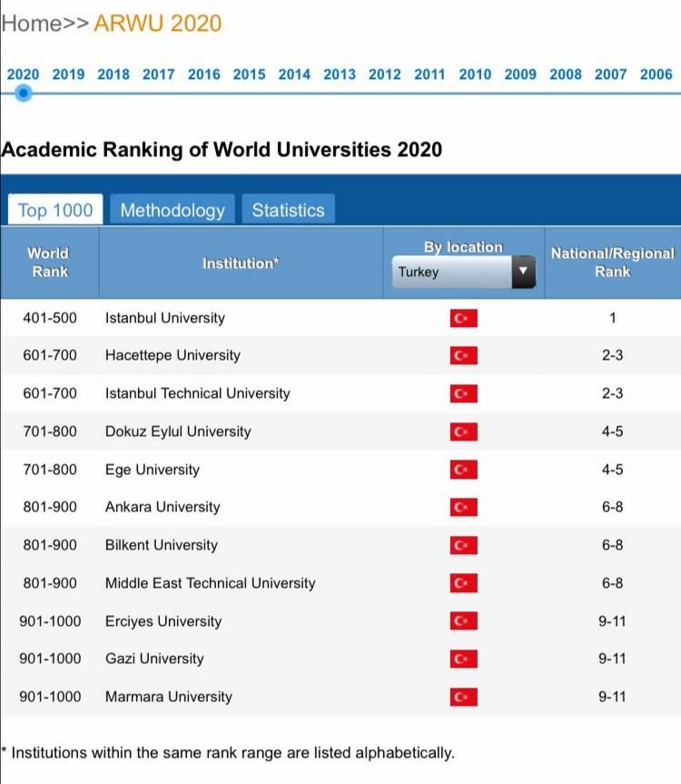View the 2014 ranking year
The width and height of the screenshot is (681, 784).
tap(294, 74)
